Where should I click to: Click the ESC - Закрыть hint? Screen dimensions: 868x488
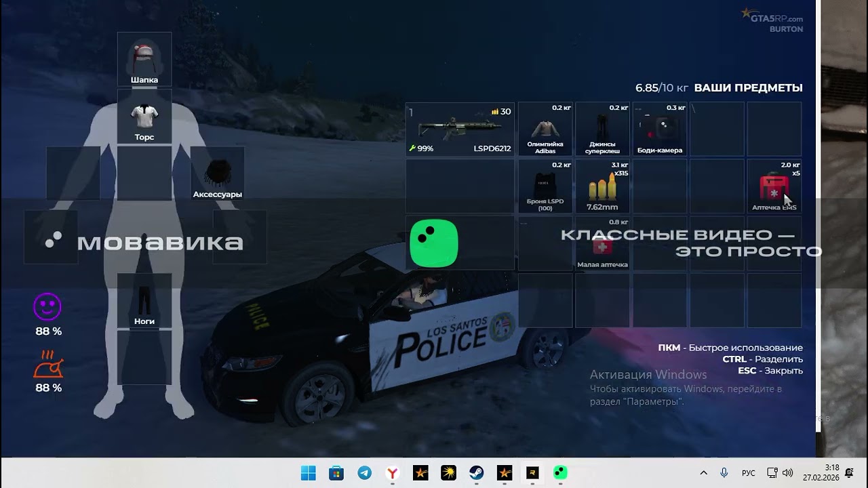770,371
